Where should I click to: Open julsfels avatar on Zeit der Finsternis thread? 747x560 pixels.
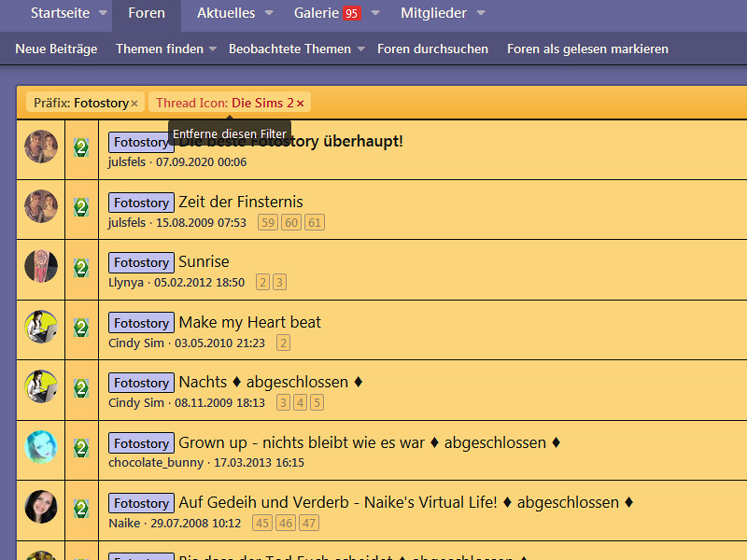(41, 206)
